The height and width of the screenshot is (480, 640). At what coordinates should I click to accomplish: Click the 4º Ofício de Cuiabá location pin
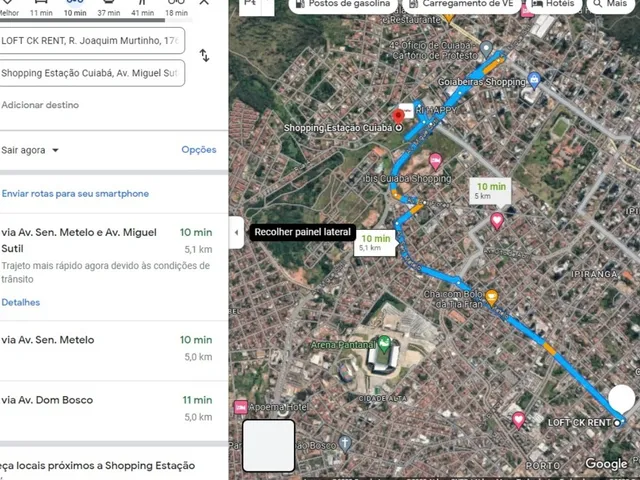click(x=486, y=49)
